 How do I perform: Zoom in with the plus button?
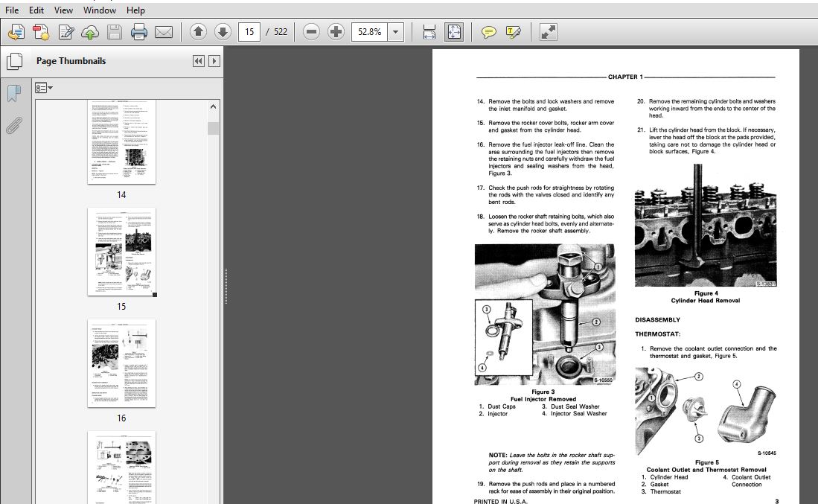336,32
